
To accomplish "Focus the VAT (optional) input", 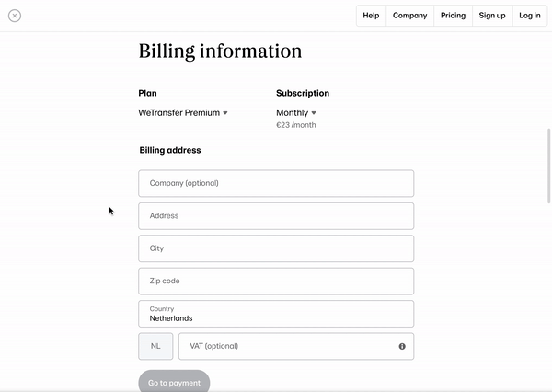I will 296,346.
